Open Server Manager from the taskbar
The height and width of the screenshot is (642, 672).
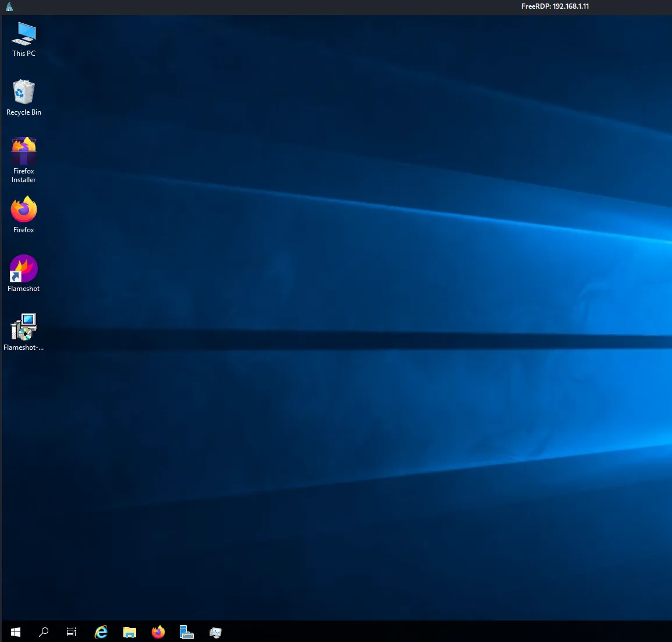point(187,632)
